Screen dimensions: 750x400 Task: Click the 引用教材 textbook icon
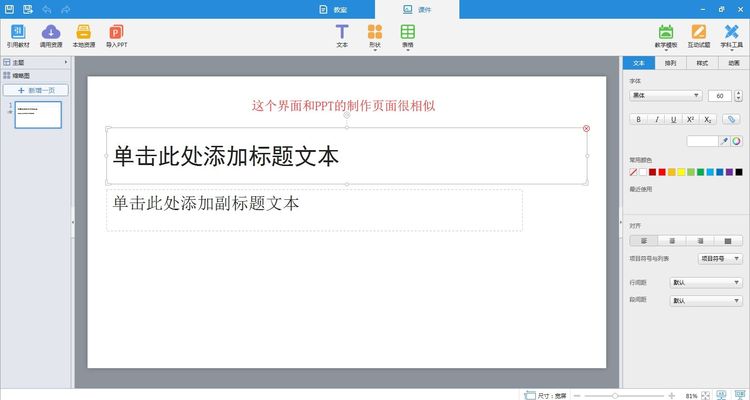click(x=18, y=35)
